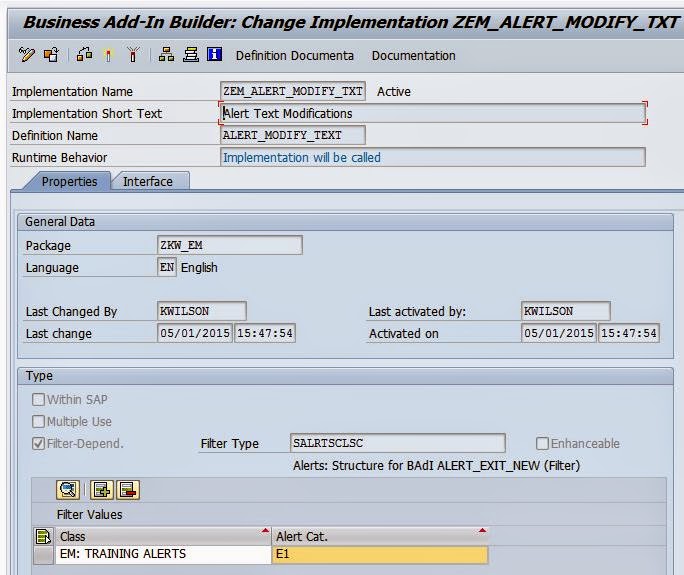
Task: Click the Language field EN
Action: [x=167, y=267]
